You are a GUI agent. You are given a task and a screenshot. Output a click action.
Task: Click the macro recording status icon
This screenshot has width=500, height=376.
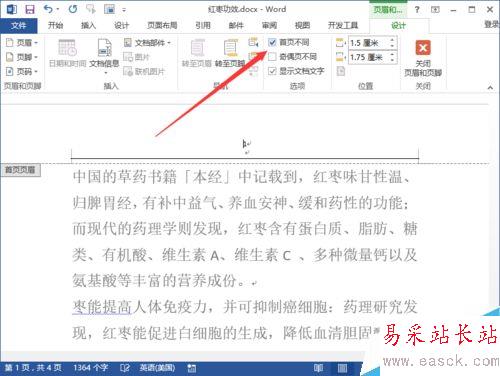pos(192,368)
